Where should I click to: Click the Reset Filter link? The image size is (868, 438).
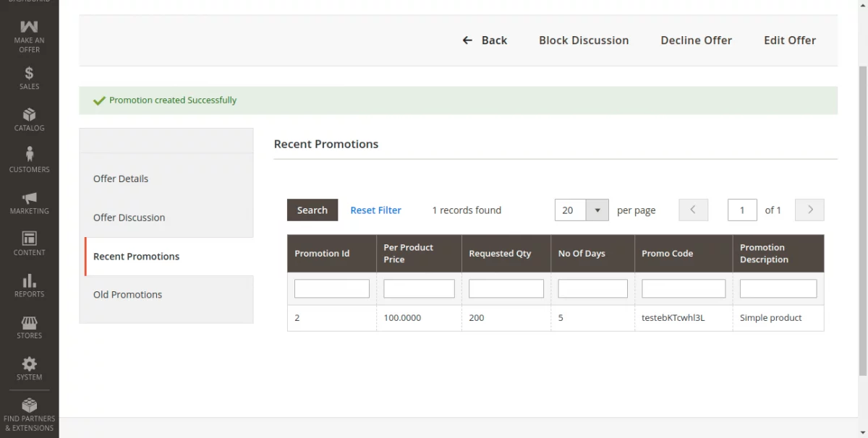tap(375, 210)
